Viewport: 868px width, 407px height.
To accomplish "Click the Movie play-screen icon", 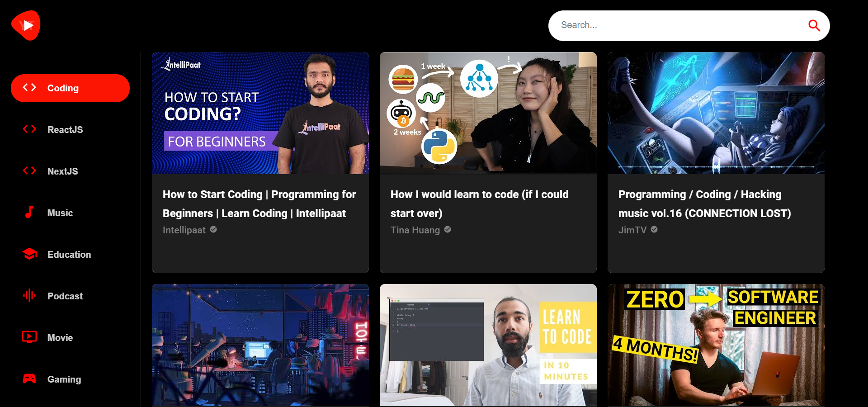I will point(29,337).
